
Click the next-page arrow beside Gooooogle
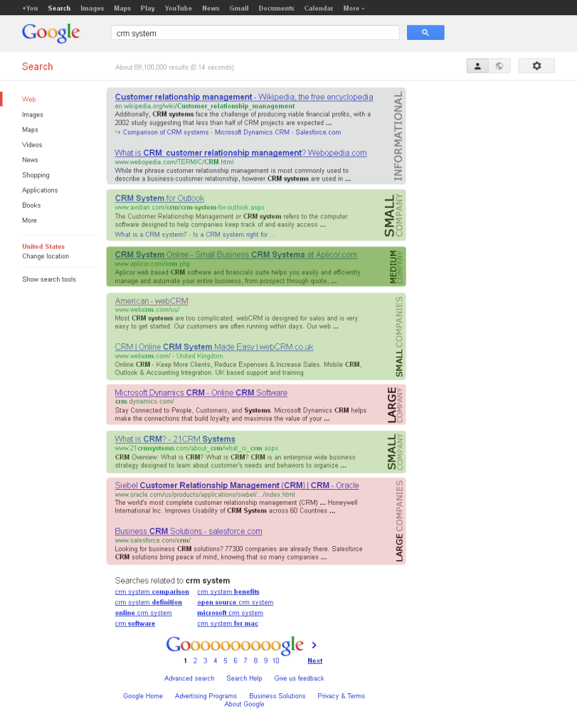(314, 645)
